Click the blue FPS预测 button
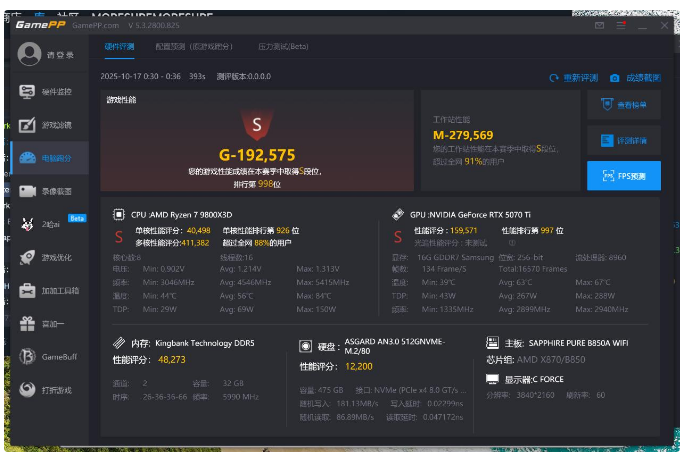Viewport: 688px width, 460px height. (x=623, y=176)
